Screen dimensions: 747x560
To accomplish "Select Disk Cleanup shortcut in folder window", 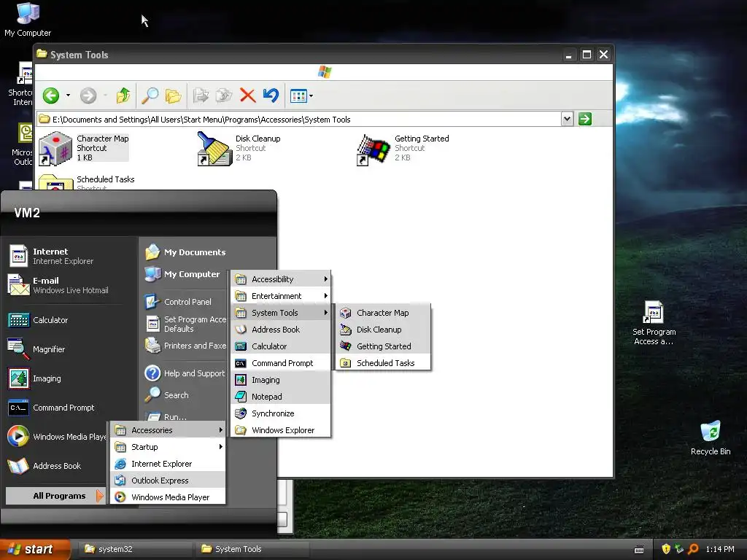I will pos(239,148).
